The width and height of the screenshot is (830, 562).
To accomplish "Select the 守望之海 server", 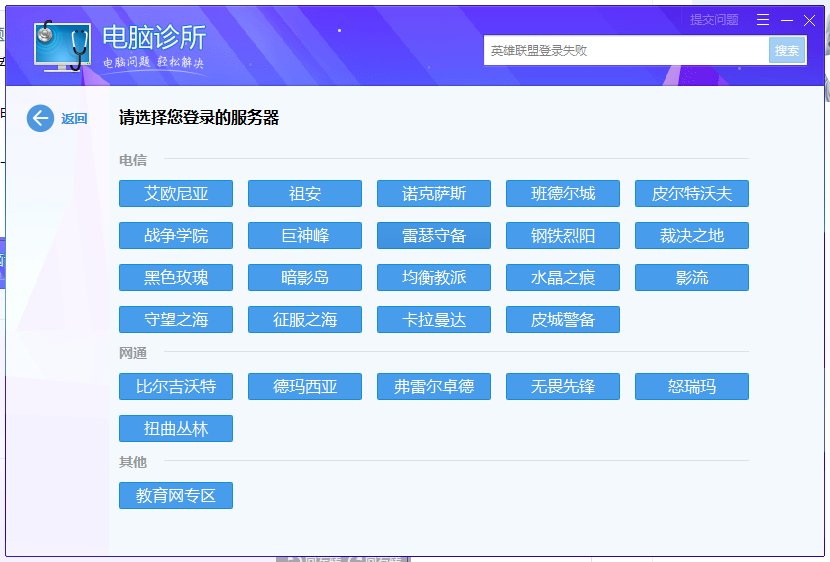I will tap(176, 320).
